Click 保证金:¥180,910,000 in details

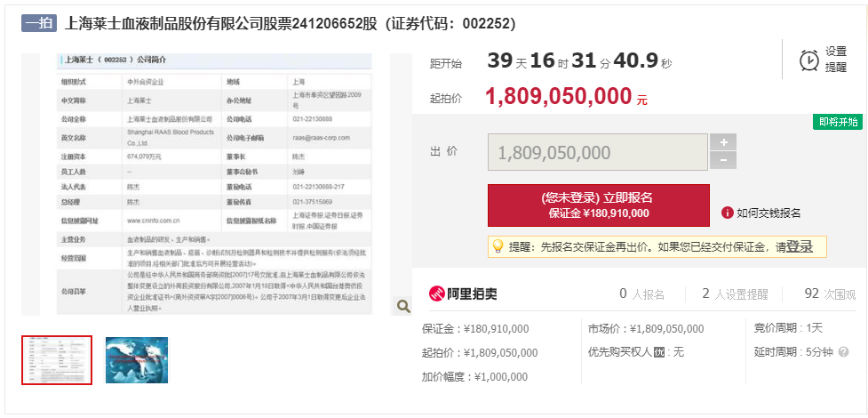click(475, 329)
